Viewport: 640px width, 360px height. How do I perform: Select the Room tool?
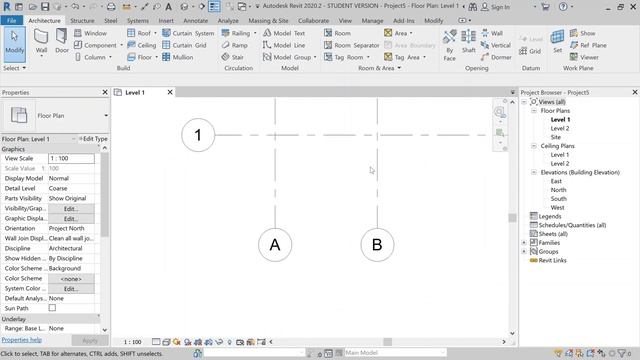coord(337,33)
